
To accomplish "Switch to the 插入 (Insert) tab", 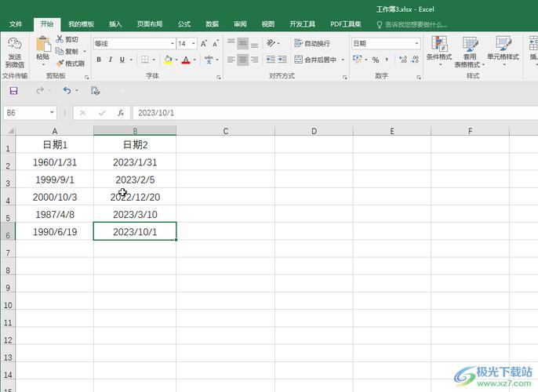I will 115,24.
